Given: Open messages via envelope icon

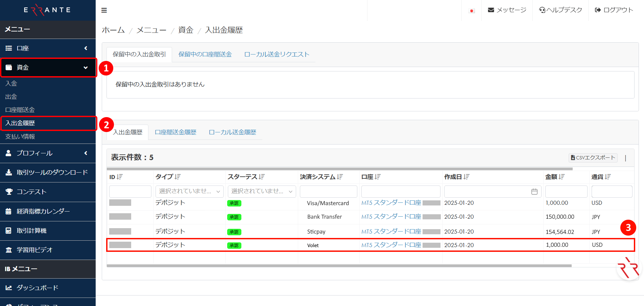Looking at the screenshot, I should pyautogui.click(x=491, y=10).
